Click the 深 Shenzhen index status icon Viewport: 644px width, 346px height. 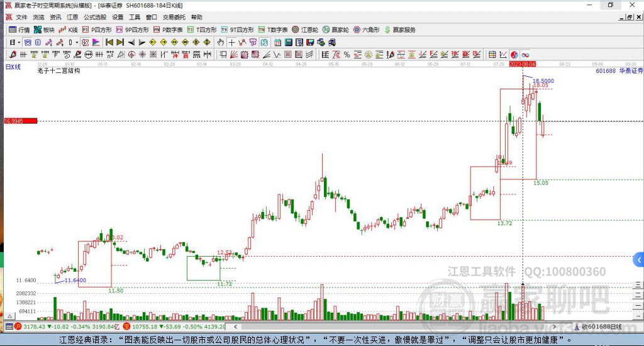coord(126,326)
